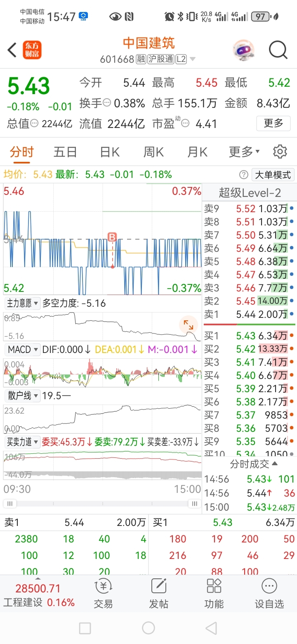This screenshot has height=644, width=297.
Task: Tap the 买1 5.43 order row
Action: (249, 336)
